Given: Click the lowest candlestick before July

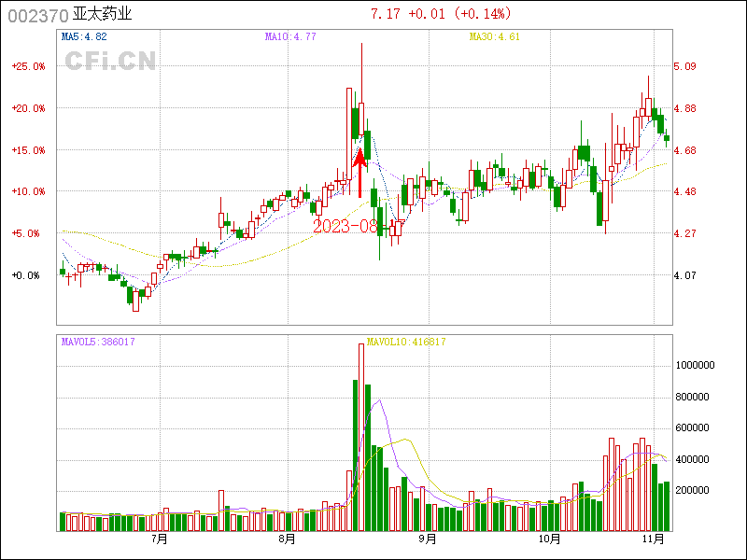Looking at the screenshot, I should coord(135,300).
